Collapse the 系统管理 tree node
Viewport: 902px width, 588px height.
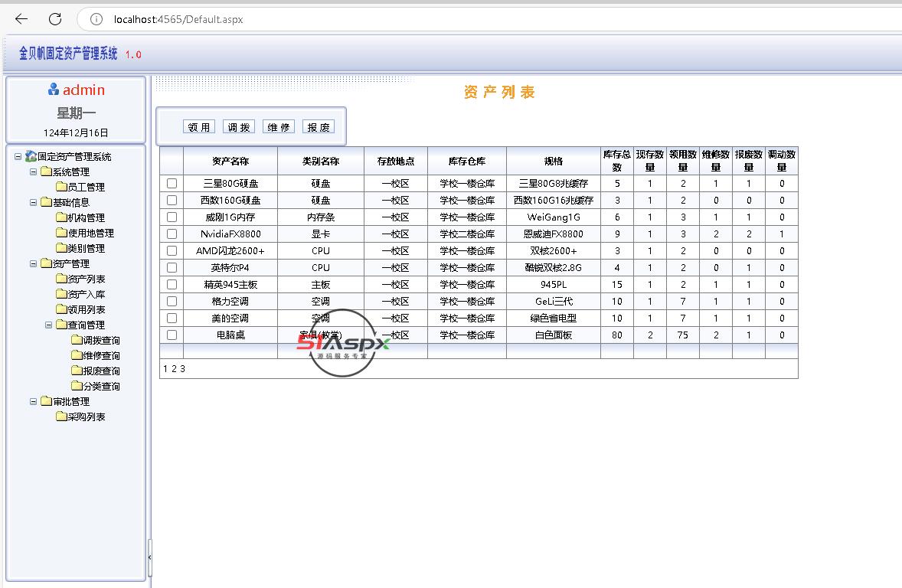point(33,171)
